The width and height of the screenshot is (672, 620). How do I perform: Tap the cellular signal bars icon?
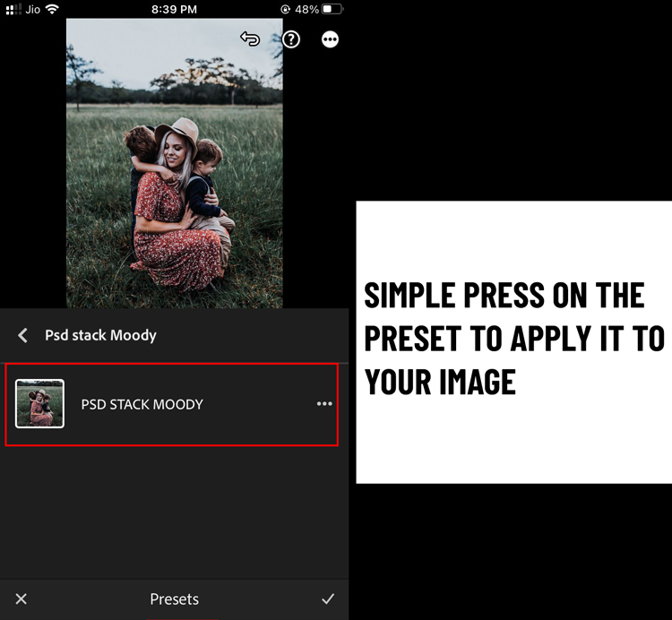tap(13, 9)
